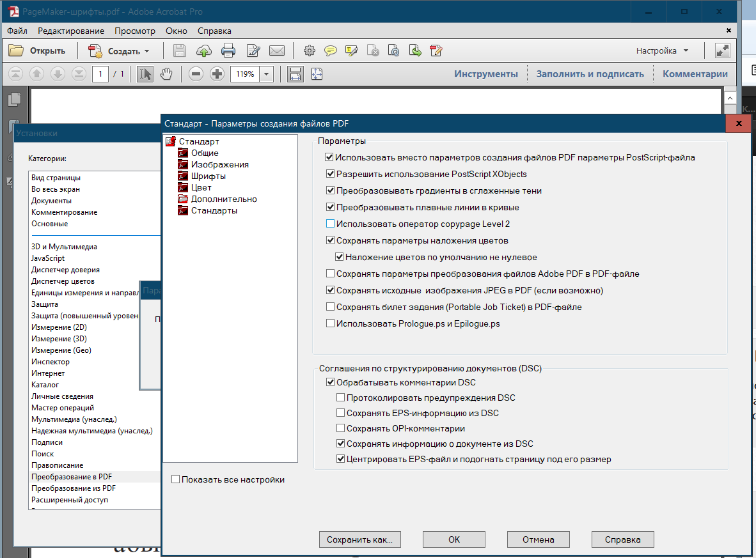Toggle full-screen read mode icon

pyautogui.click(x=722, y=50)
